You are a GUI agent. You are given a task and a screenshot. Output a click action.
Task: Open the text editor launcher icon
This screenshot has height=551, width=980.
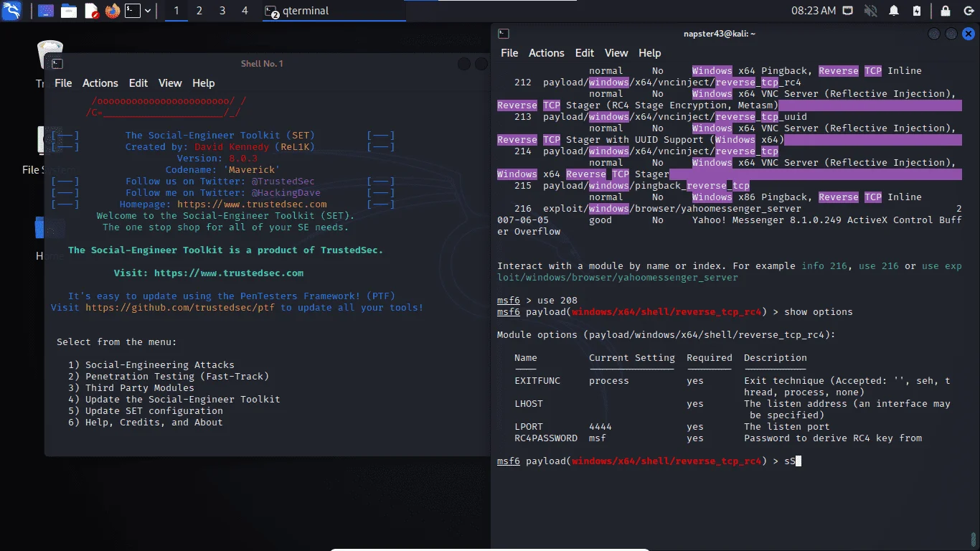point(91,11)
